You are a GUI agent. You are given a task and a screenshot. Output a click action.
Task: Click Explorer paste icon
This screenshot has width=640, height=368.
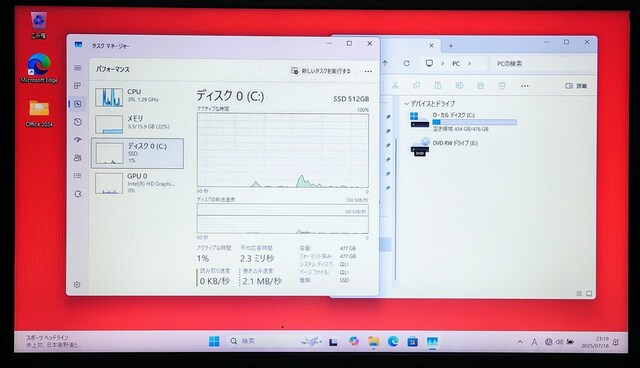coord(438,86)
